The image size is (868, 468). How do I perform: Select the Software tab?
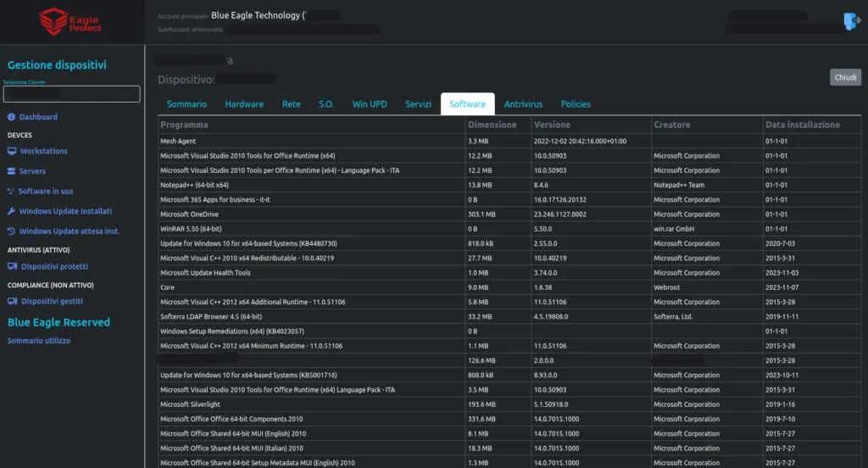467,104
